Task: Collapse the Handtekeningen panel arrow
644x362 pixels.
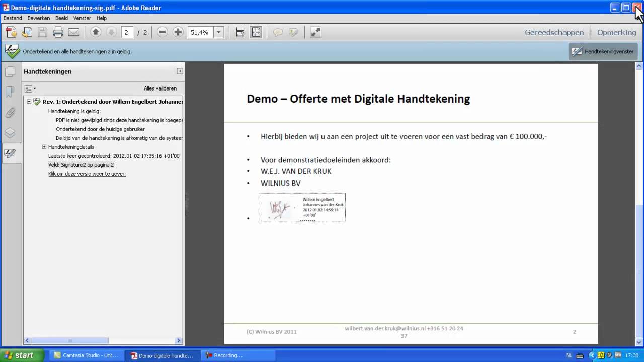Action: pos(180,71)
